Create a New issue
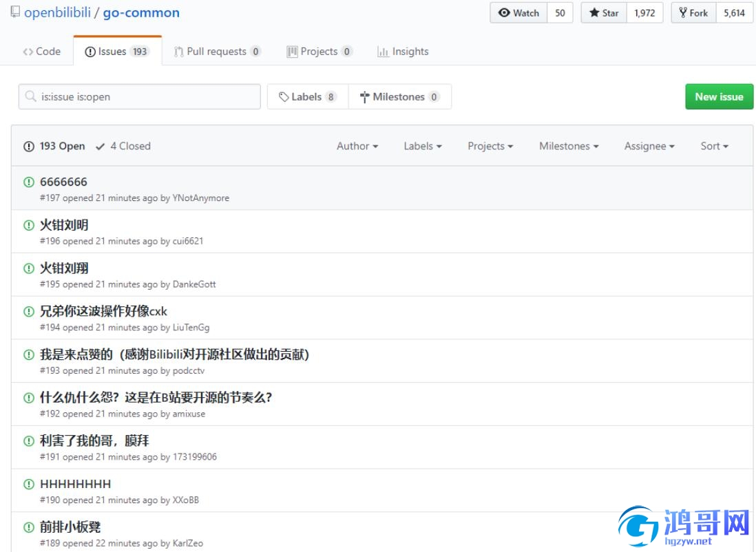This screenshot has height=552, width=756. pyautogui.click(x=719, y=96)
